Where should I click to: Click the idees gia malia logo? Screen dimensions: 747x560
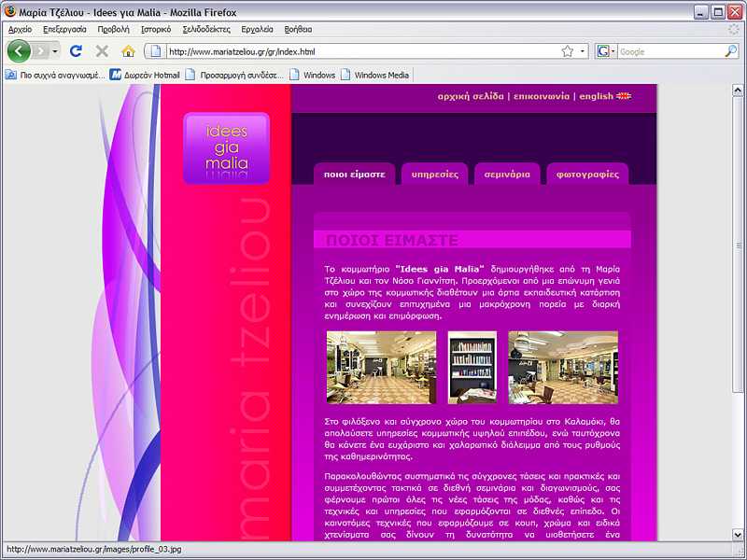tap(226, 148)
